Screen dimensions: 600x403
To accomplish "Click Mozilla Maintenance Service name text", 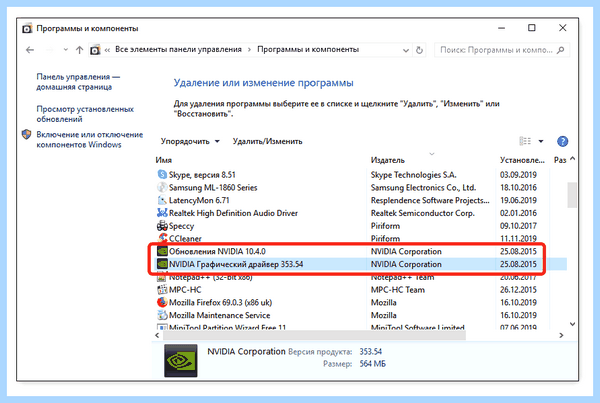I will pyautogui.click(x=220, y=315).
